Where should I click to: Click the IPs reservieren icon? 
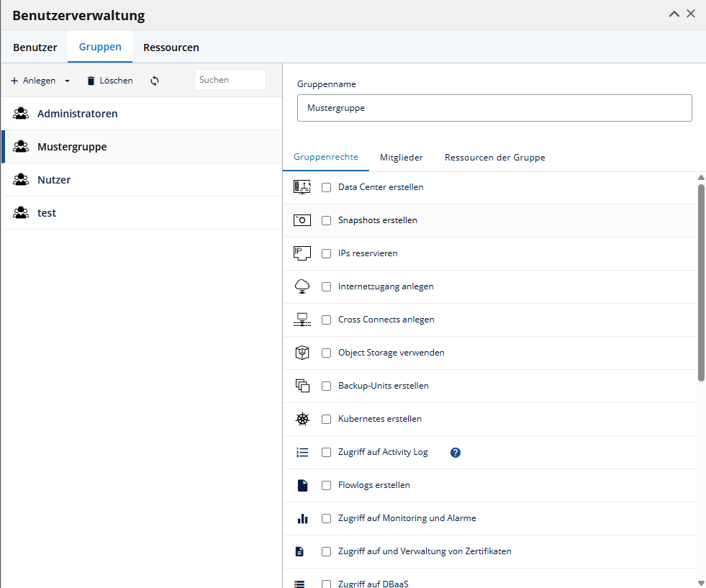[x=302, y=253]
